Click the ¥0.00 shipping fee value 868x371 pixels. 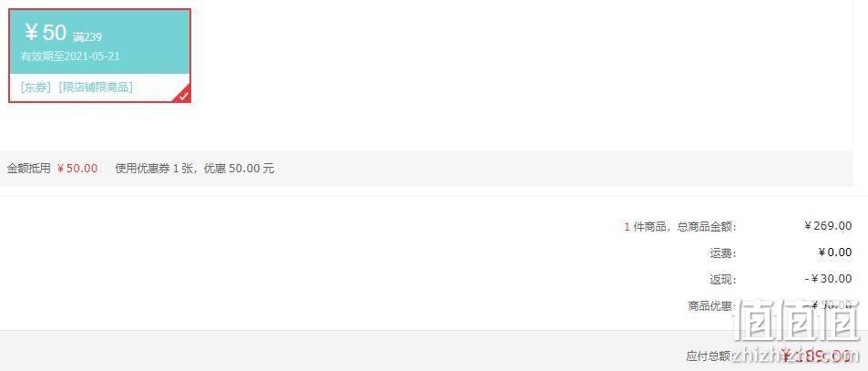pos(835,252)
